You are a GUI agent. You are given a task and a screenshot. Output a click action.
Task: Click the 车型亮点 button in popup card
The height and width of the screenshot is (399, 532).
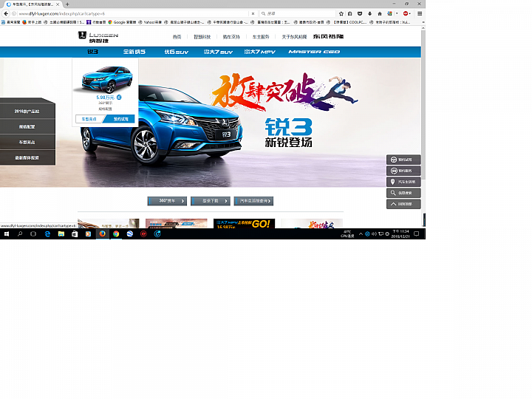(x=89, y=119)
